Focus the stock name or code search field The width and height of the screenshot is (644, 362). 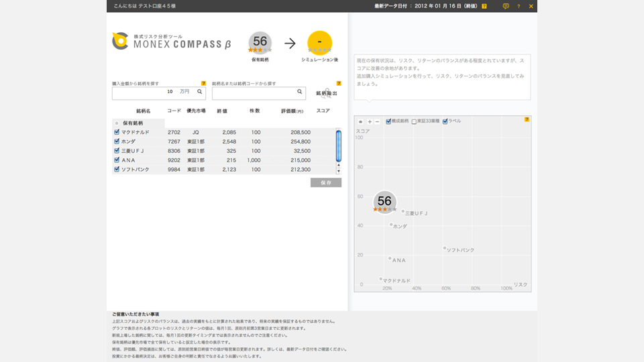click(x=259, y=93)
